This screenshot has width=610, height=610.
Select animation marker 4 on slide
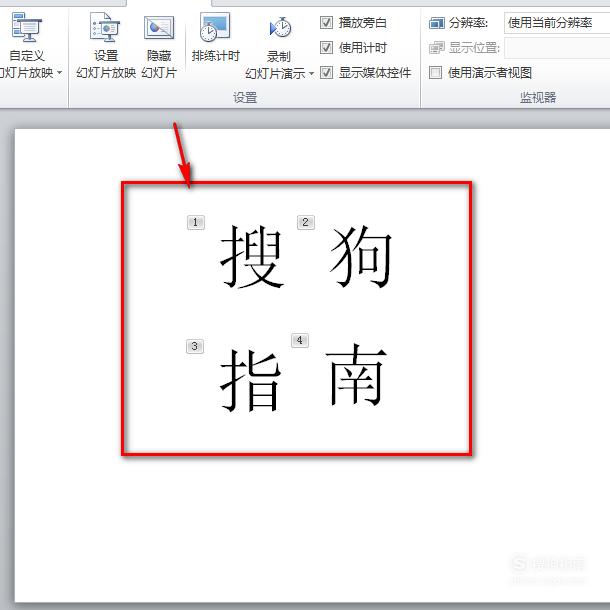click(x=300, y=340)
